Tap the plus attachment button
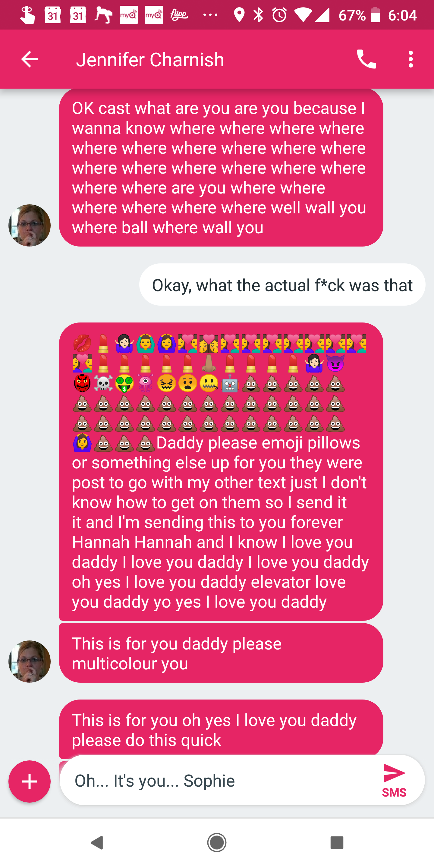 (30, 782)
